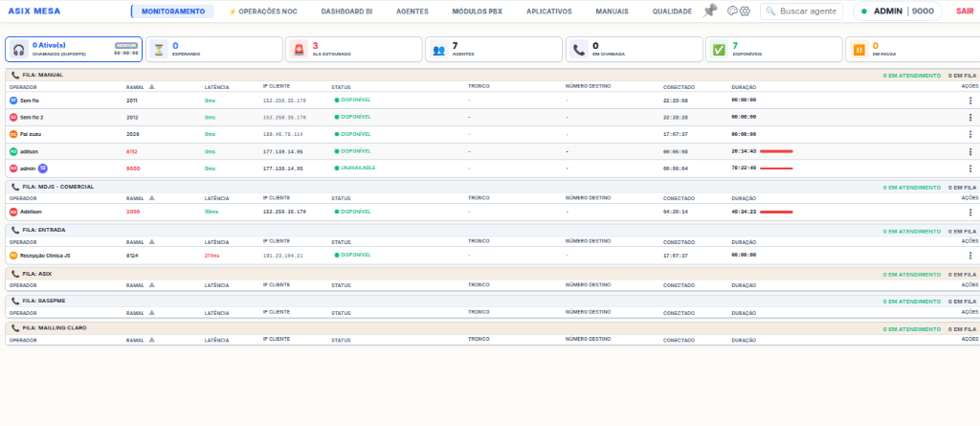Open the Qualidade menu
Viewport: 980px width, 426px height.
[x=672, y=11]
